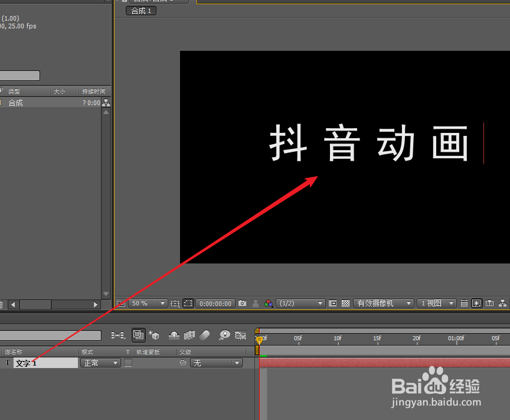Enable motion blur icon in timeline

pyautogui.click(x=205, y=335)
